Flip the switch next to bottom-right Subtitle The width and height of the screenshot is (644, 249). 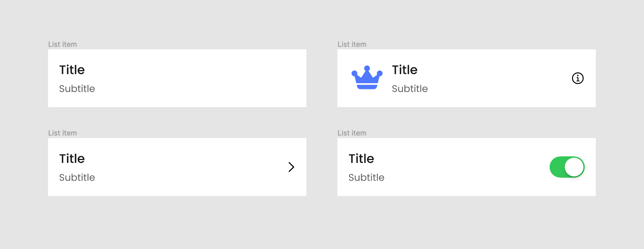(x=566, y=167)
